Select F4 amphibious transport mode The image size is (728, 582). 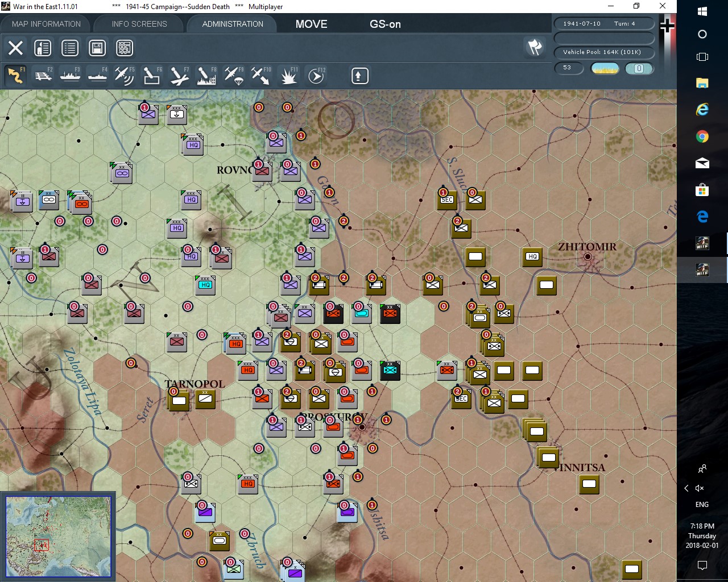tap(97, 76)
